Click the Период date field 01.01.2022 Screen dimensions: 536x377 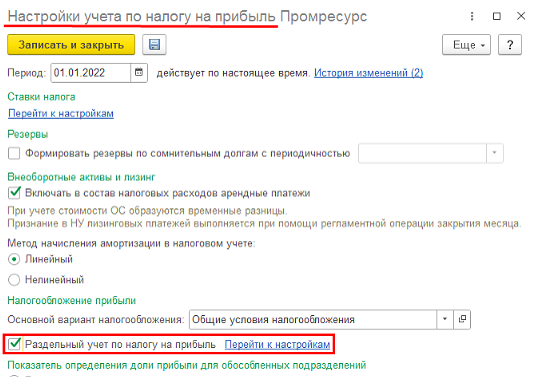(x=91, y=73)
